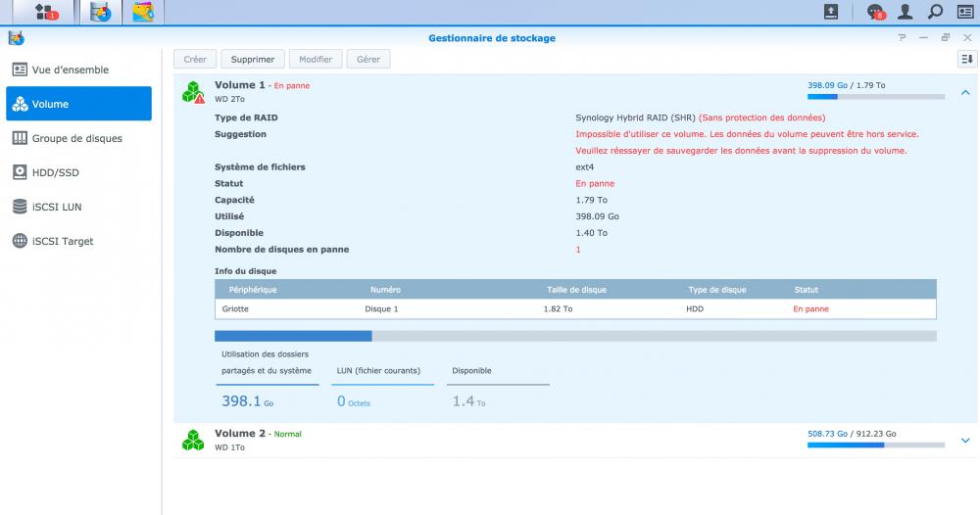The image size is (980, 515).
Task: Click the Groupe de disques sidebar icon
Action: click(20, 138)
